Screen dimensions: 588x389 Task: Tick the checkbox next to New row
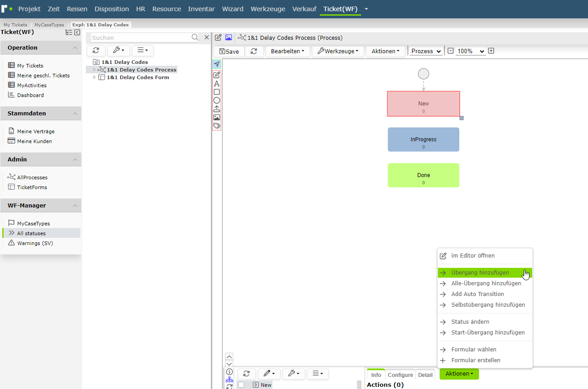point(241,385)
